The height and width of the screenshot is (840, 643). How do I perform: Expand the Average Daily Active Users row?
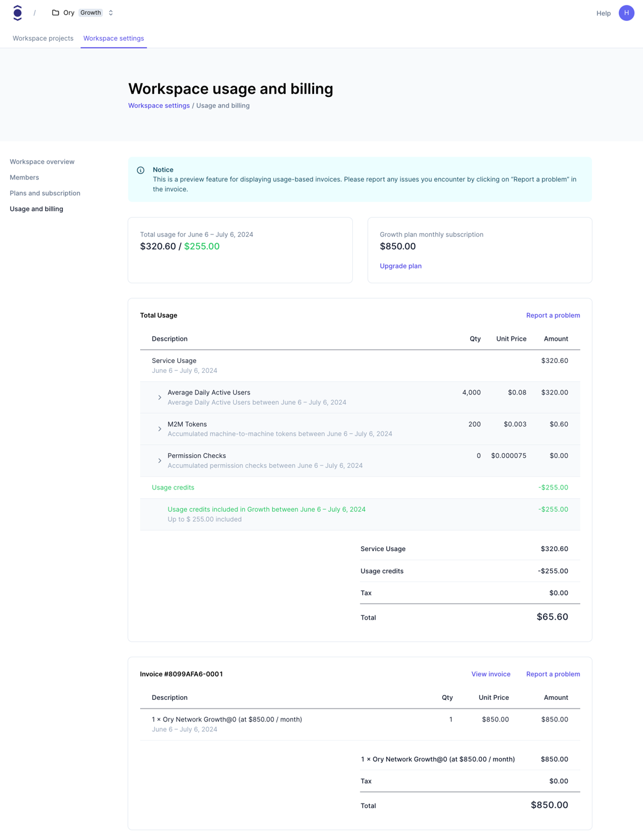tap(159, 397)
